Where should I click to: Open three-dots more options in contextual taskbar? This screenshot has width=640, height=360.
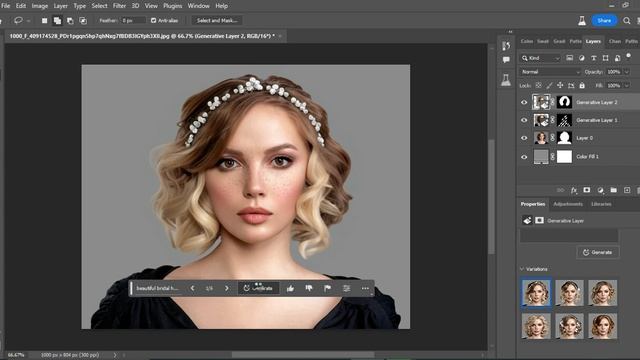(x=365, y=288)
